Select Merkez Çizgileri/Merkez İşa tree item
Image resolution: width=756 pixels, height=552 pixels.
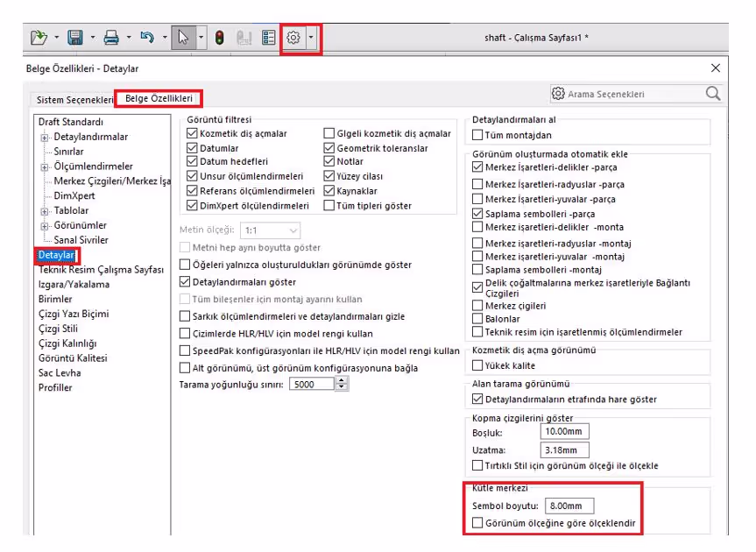112,181
